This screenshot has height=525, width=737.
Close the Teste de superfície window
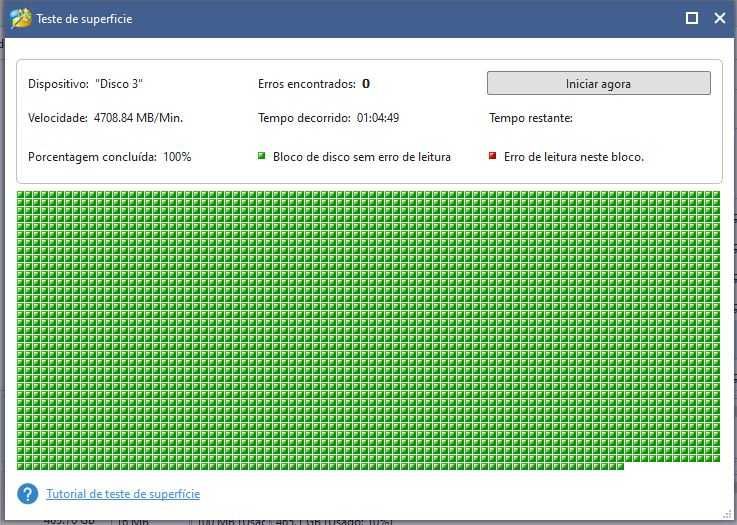(x=720, y=18)
